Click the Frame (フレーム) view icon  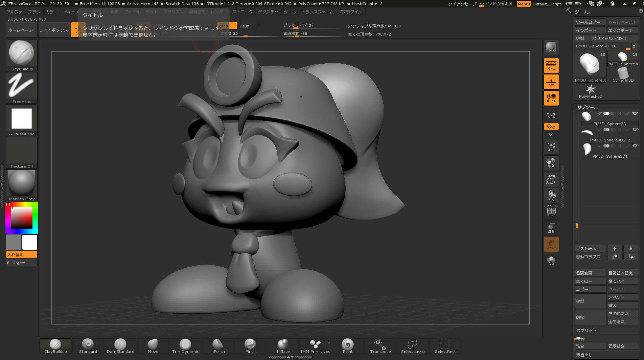coord(551,147)
